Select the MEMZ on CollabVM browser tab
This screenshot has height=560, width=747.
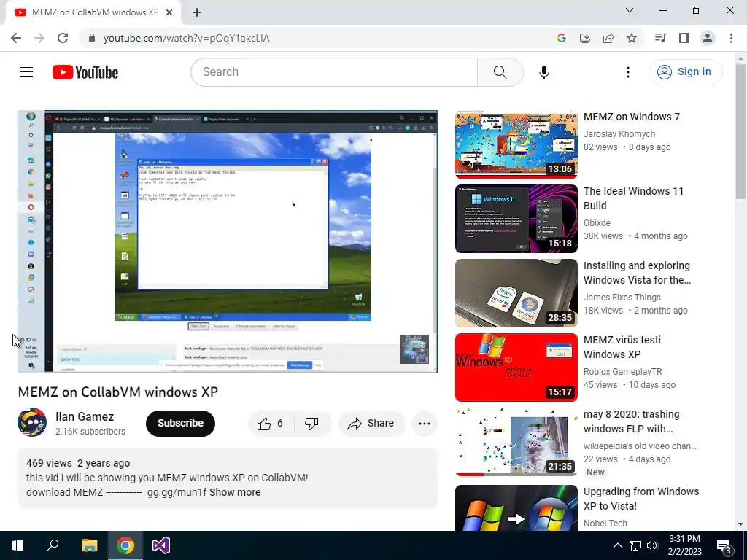tap(93, 12)
